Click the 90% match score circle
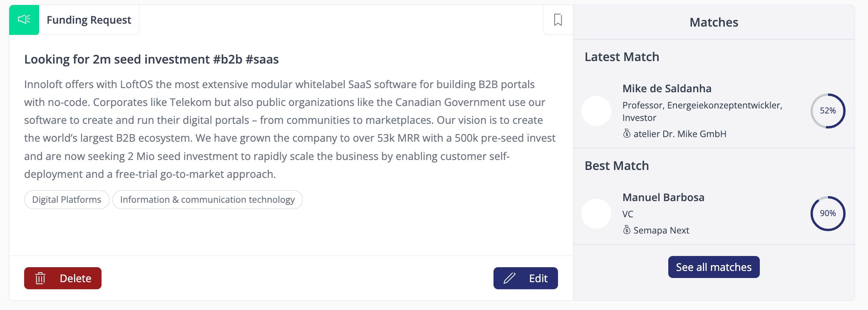This screenshot has width=868, height=310. coord(828,214)
